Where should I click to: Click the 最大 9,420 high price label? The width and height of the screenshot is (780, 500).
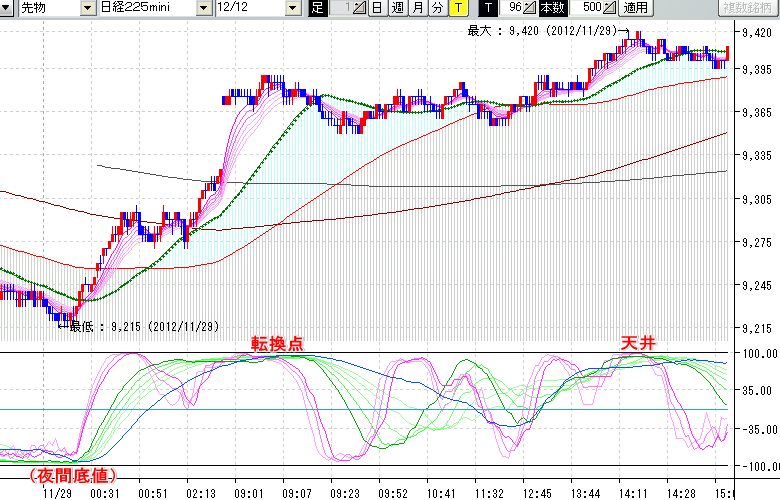545,31
